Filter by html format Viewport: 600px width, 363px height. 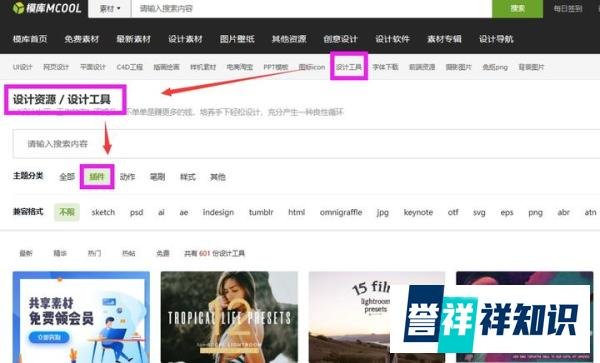pos(297,212)
